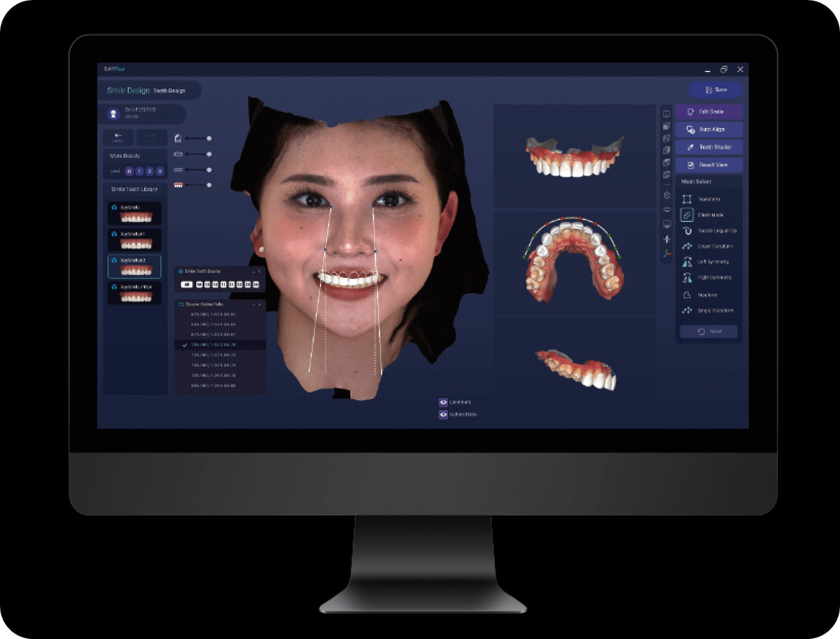Select the RaySmile1 library thumbnail

tap(134, 239)
